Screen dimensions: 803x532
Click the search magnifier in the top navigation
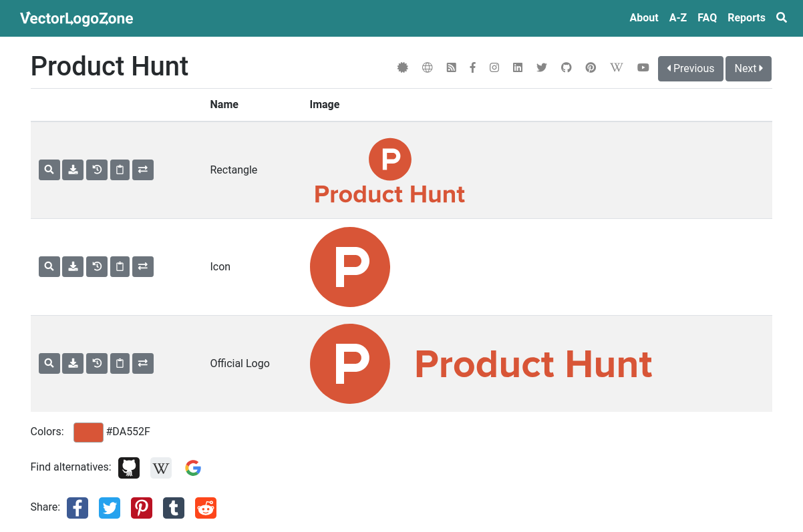click(782, 18)
